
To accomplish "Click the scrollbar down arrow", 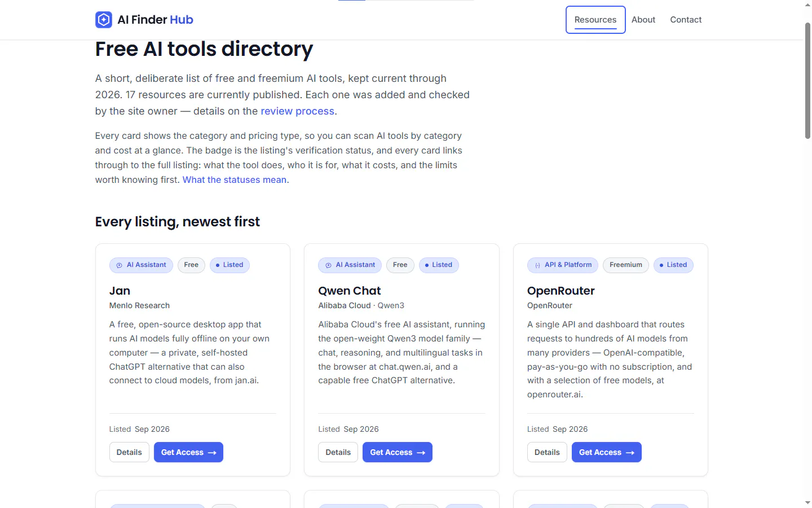I will click(x=807, y=502).
